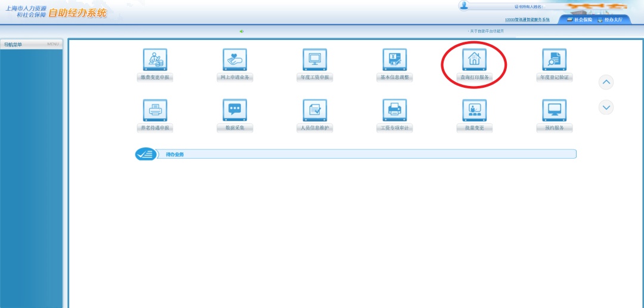Viewport: 644px width, 308px height.
Task: Open 基本信息调整 icon
Action: 394,60
